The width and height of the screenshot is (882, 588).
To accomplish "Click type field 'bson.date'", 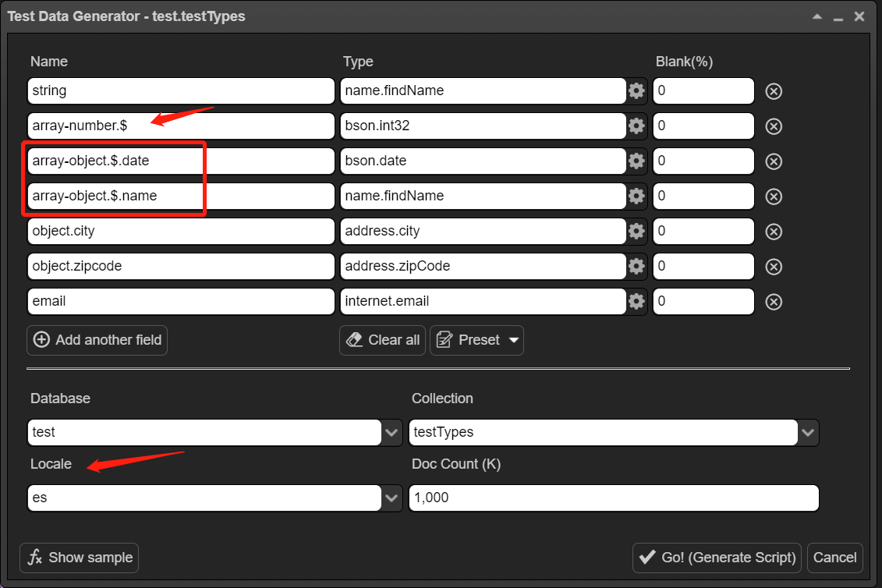I will point(484,161).
